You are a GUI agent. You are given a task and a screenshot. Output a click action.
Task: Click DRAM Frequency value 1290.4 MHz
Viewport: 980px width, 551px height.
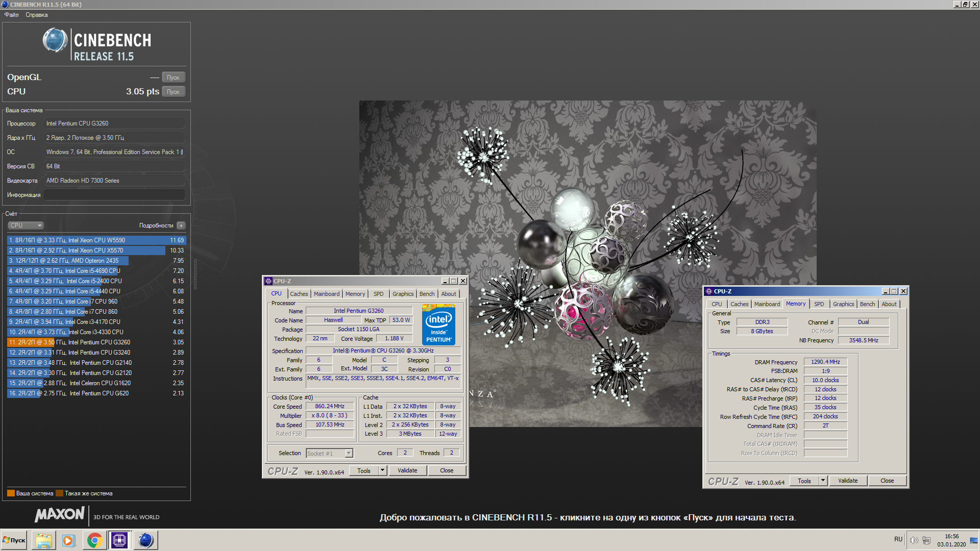[x=825, y=362]
